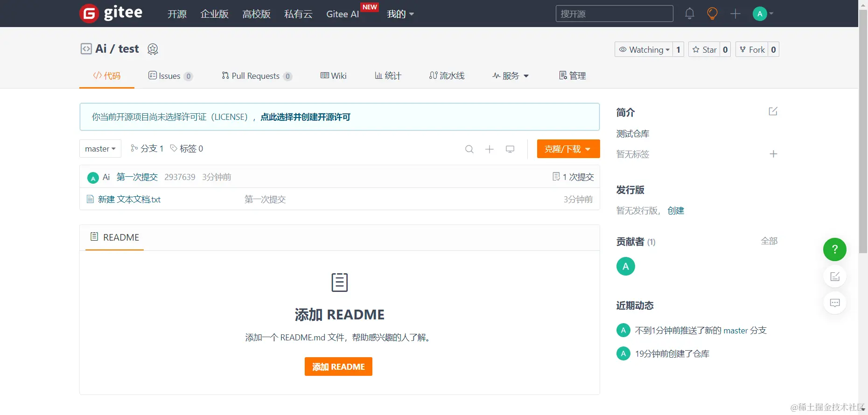View 标签 0 tags
This screenshot has height=415, width=868.
coord(186,148)
